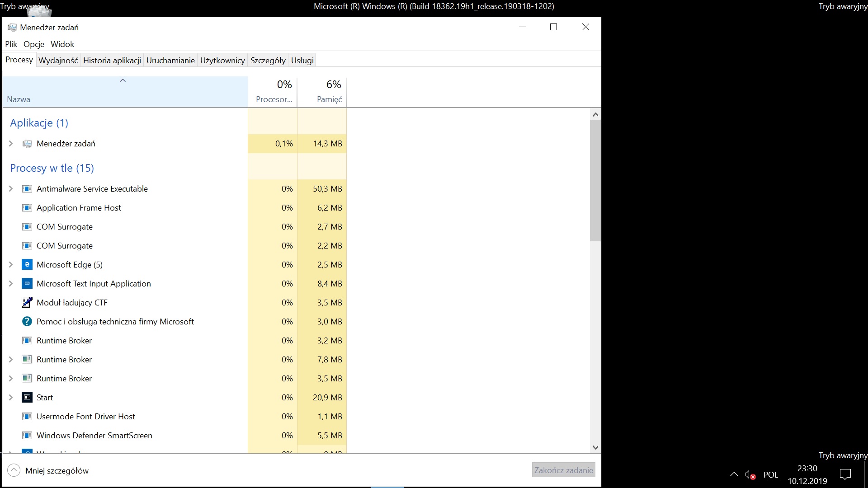Click the Pomoc i obsługa question-mark icon
868x488 pixels.
(x=27, y=322)
